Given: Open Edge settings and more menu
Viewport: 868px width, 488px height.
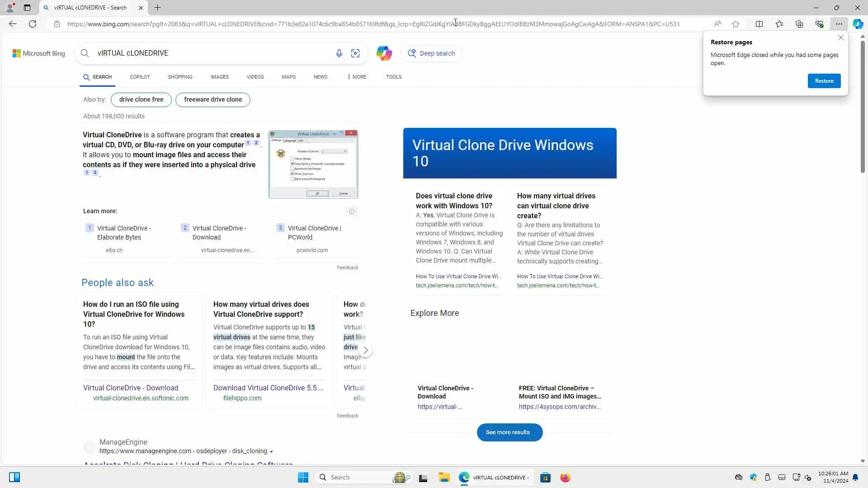Looking at the screenshot, I should [x=839, y=24].
